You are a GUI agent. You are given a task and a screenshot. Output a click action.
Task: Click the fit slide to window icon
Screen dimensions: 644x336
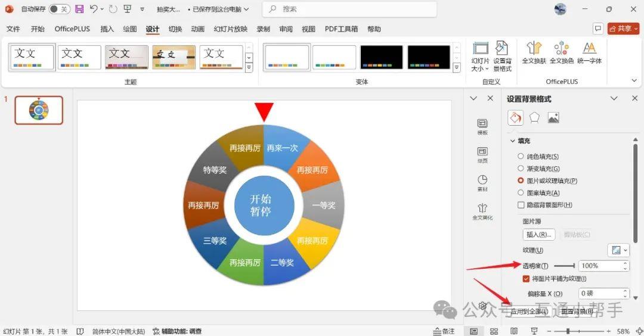pyautogui.click(x=639, y=331)
